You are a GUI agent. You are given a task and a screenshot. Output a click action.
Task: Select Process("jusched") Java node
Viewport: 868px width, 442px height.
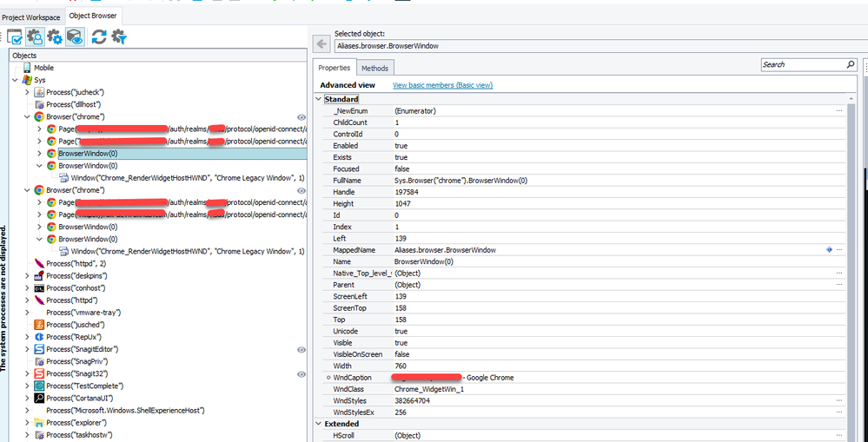76,325
